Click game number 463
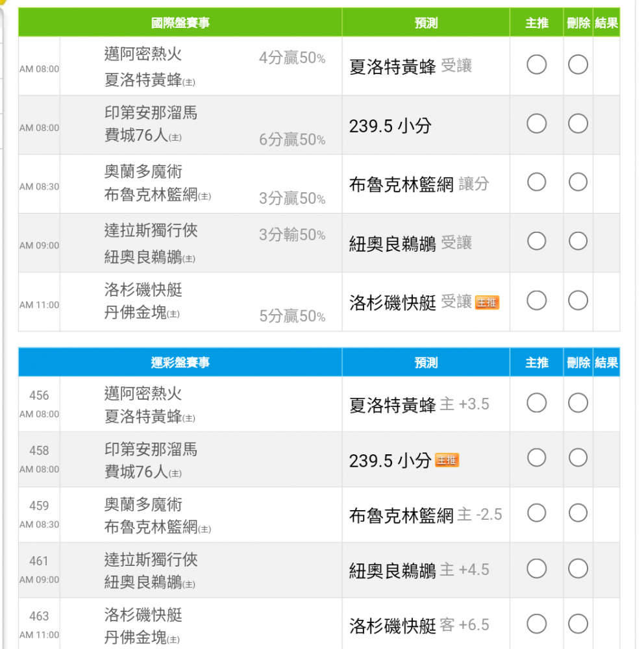644x649 pixels. [x=39, y=617]
